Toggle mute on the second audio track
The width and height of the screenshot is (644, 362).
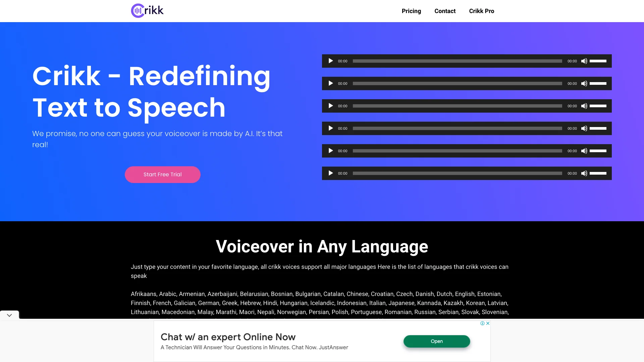pyautogui.click(x=584, y=83)
